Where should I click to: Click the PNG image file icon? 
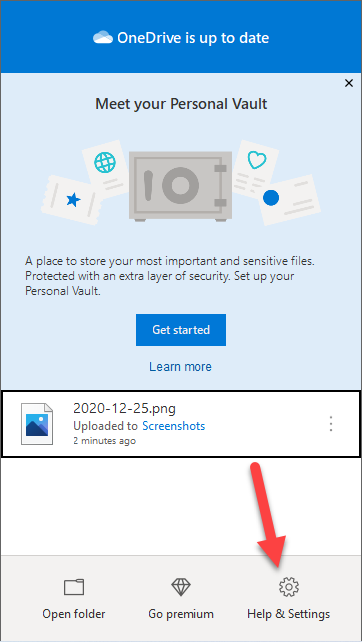pyautogui.click(x=37, y=424)
